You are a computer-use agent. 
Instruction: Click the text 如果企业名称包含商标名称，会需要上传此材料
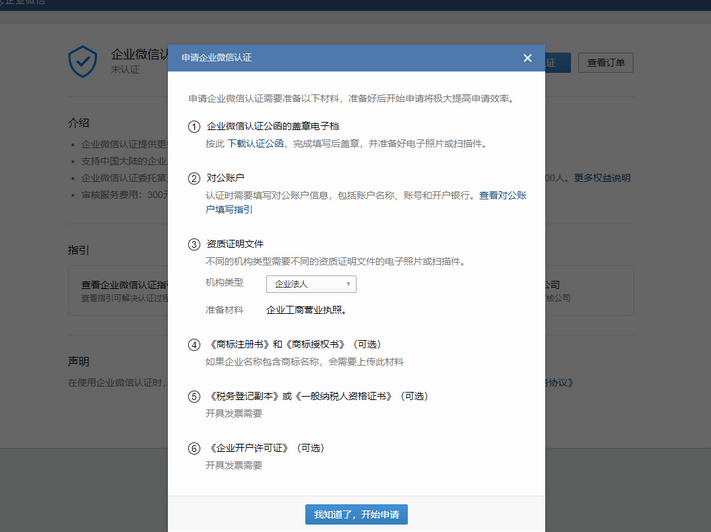pyautogui.click(x=304, y=361)
